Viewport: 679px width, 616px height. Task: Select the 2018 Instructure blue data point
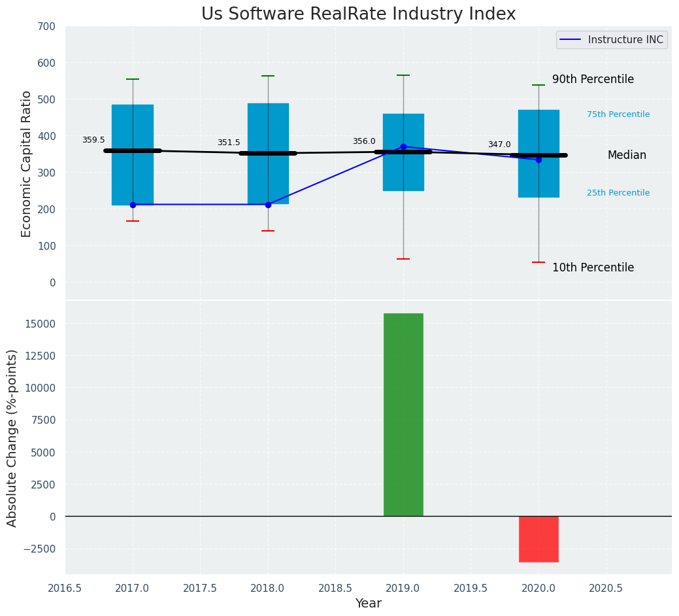coord(268,205)
